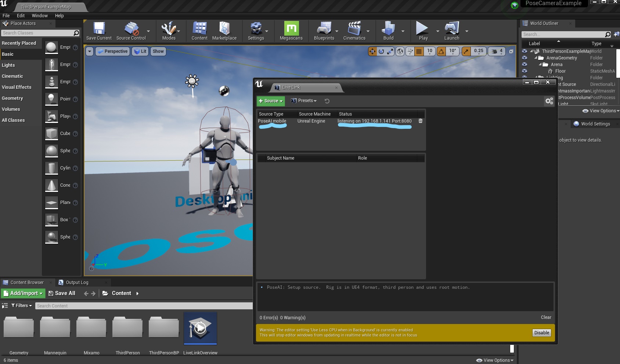Open Live Link settings via gear icon

[549, 101]
